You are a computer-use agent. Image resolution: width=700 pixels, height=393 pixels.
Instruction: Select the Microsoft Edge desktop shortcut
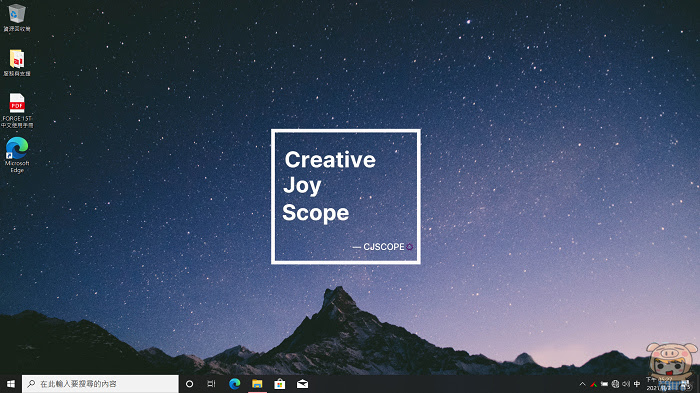[x=17, y=155]
